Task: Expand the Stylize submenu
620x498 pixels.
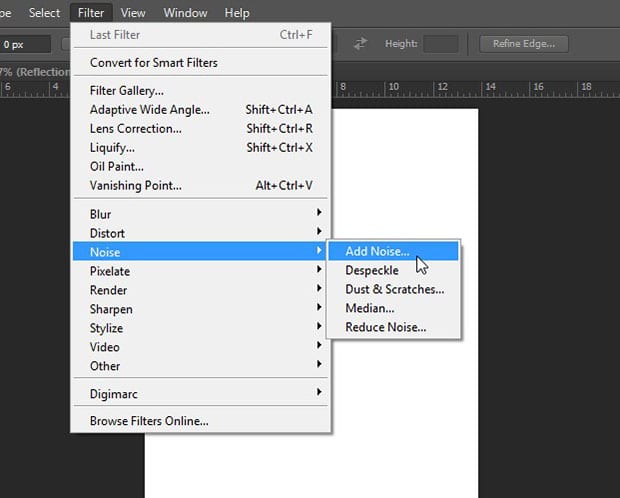Action: 200,328
